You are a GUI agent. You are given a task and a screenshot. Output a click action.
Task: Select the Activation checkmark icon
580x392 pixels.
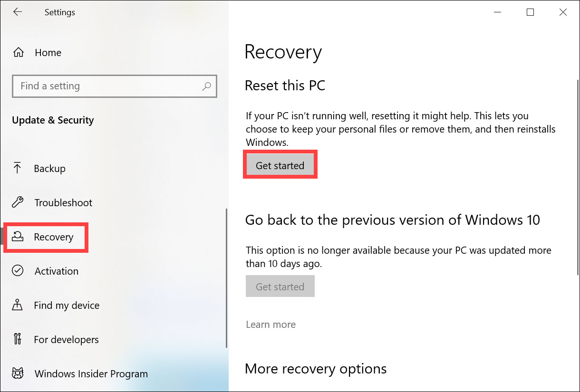[17, 271]
